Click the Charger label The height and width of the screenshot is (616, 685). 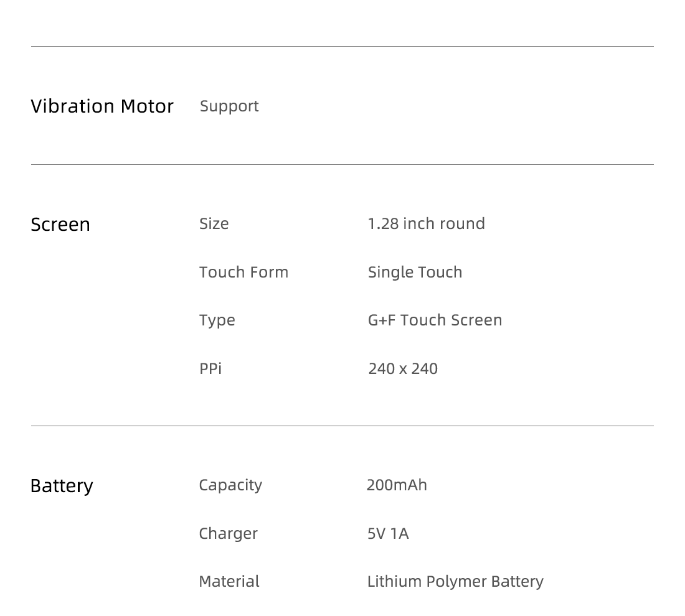pyautogui.click(x=228, y=534)
